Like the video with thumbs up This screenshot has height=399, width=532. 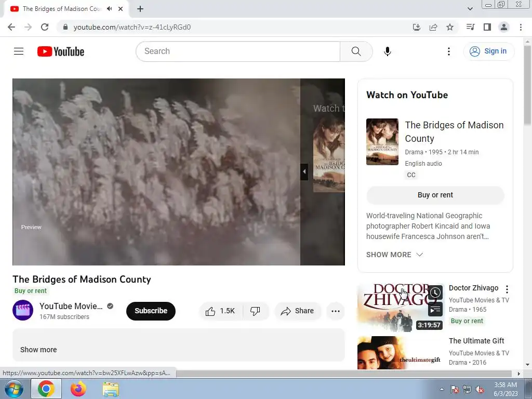(x=220, y=311)
